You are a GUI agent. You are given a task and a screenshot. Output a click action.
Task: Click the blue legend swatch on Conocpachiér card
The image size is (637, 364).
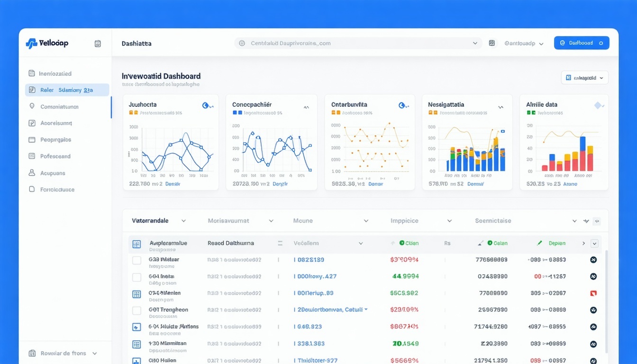coord(235,113)
